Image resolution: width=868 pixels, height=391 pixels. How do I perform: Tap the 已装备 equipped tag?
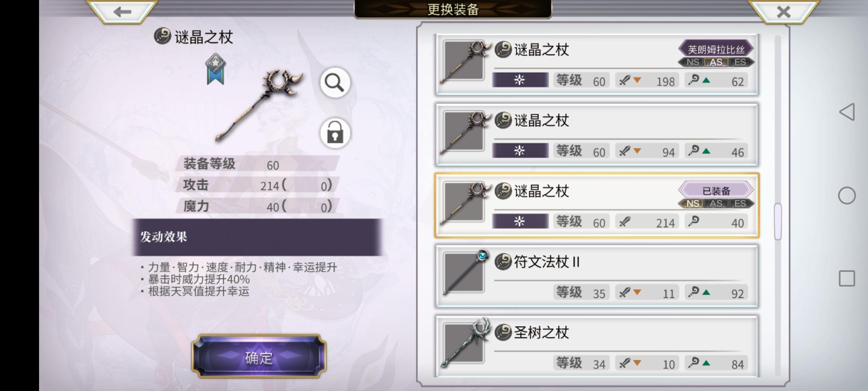716,190
